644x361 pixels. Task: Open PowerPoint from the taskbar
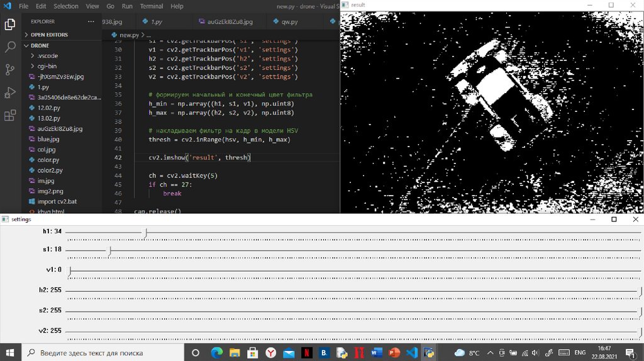[x=394, y=352]
